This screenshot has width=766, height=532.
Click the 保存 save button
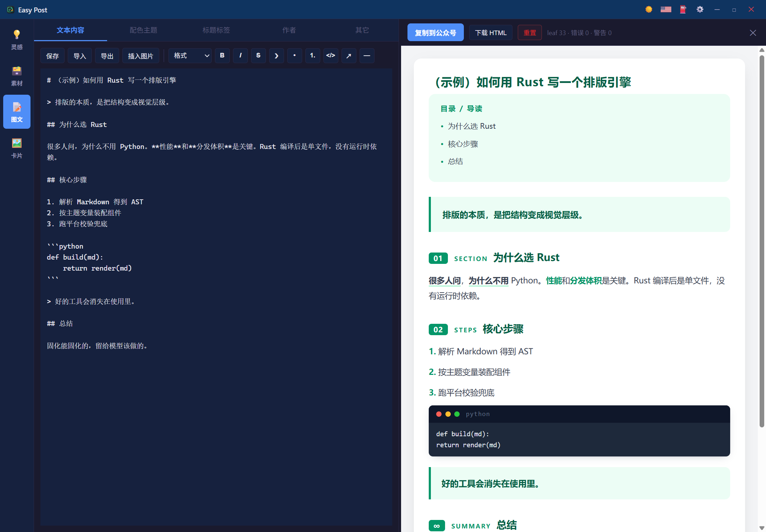(x=52, y=56)
